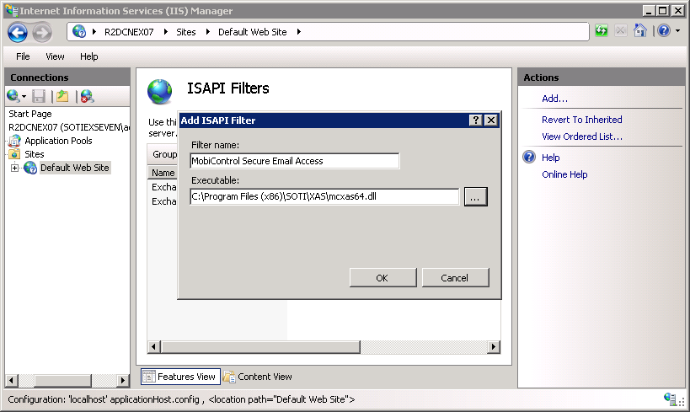Go to Home using the house icon
The width and height of the screenshot is (690, 412).
pyautogui.click(x=640, y=30)
